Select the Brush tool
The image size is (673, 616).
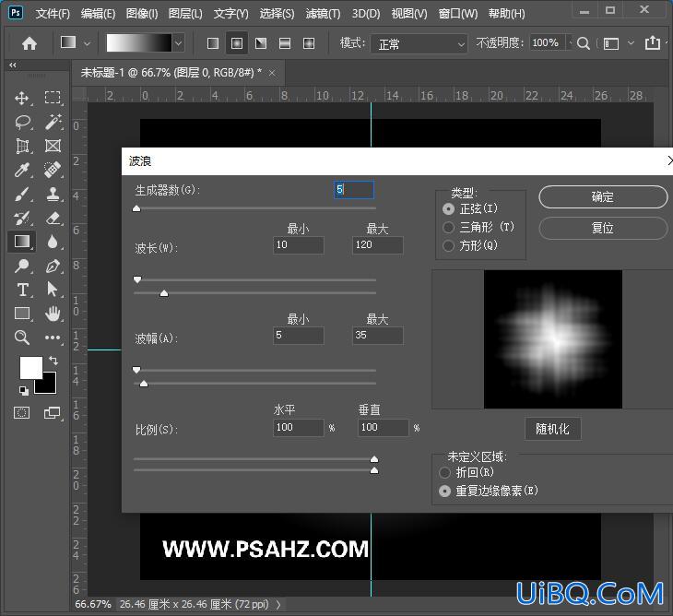[x=22, y=194]
